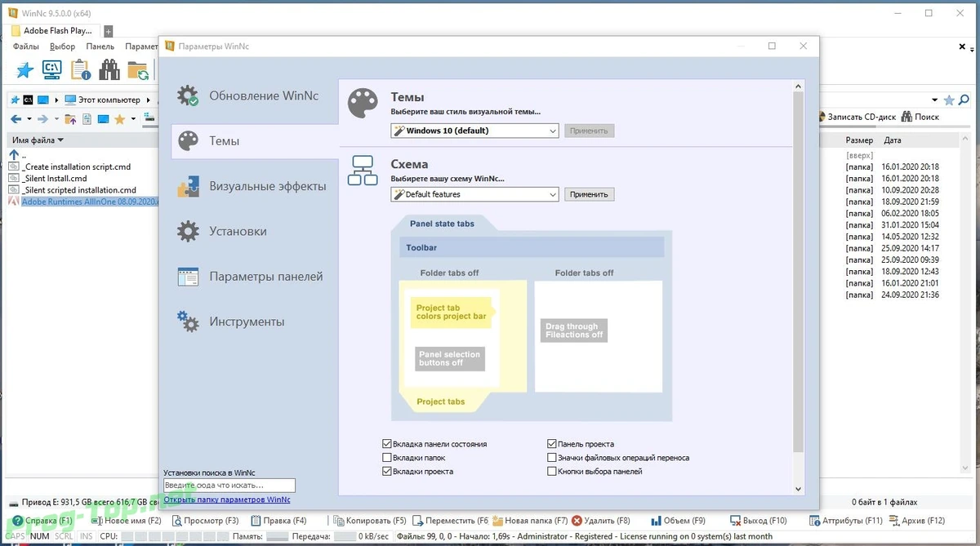Toggle Панель проекта checkbox
Screen dimensions: 980x546
[552, 444]
